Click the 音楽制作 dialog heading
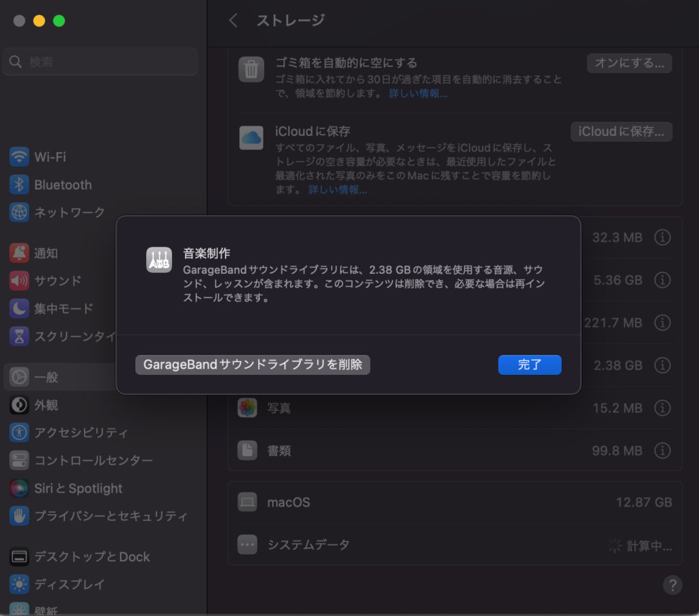This screenshot has width=699, height=616. coord(206,253)
